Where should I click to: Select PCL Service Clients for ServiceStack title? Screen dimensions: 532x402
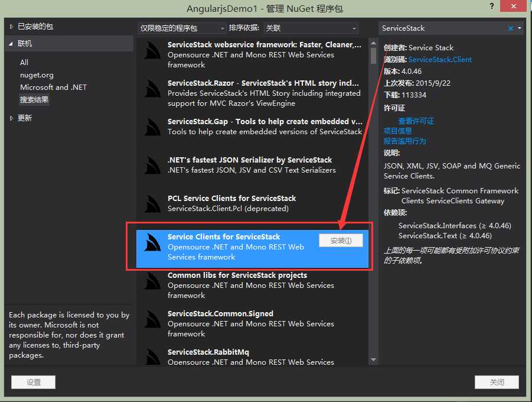tap(231, 199)
